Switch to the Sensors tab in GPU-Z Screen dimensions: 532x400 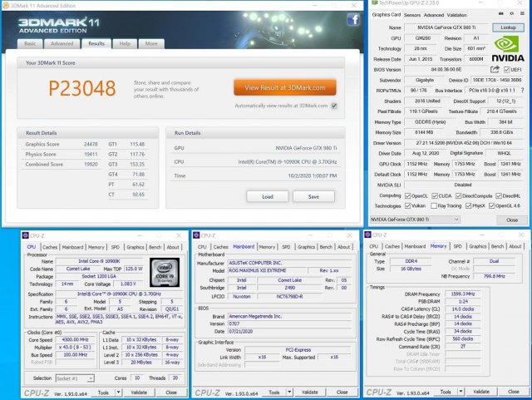412,15
